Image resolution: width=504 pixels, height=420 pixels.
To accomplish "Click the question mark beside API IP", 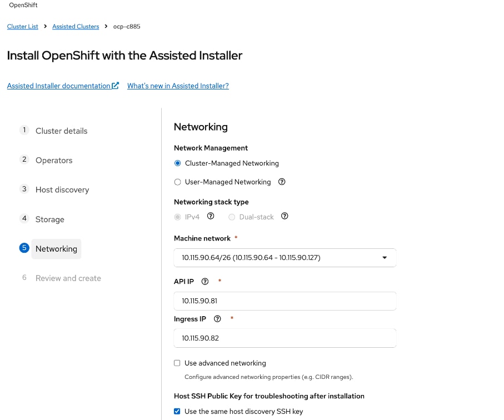I will [204, 281].
